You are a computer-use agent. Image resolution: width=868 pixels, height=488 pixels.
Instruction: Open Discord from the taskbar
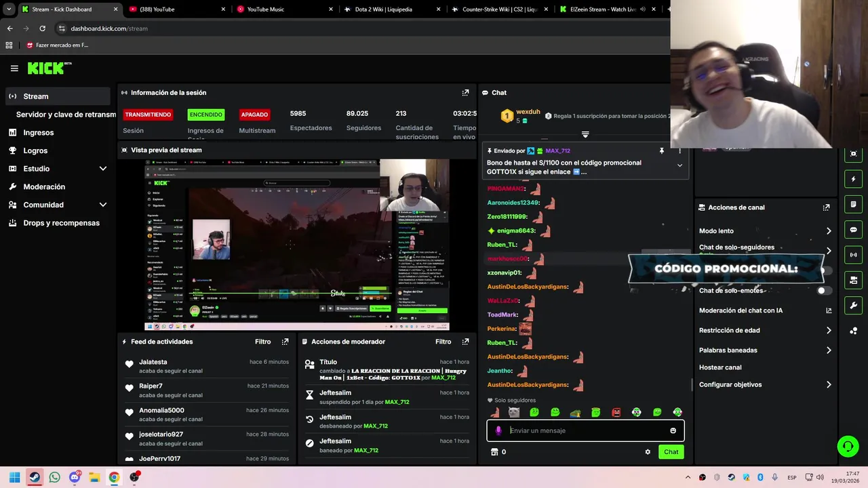pyautogui.click(x=75, y=477)
